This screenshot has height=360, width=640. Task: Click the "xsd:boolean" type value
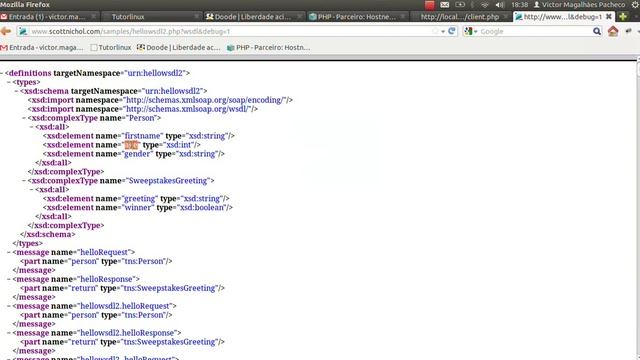tap(202, 207)
